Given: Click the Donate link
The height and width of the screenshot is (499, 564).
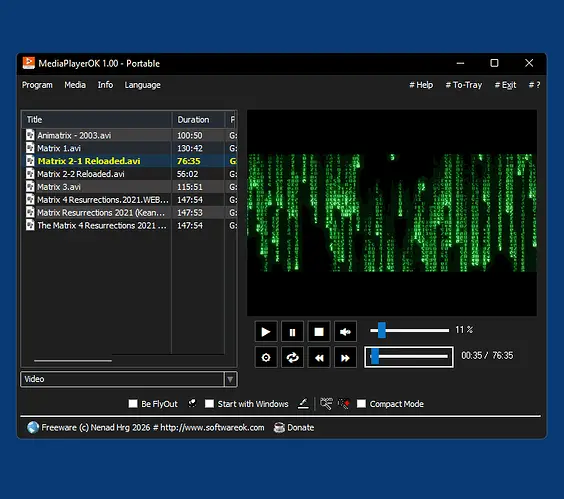Looking at the screenshot, I should pyautogui.click(x=300, y=427).
